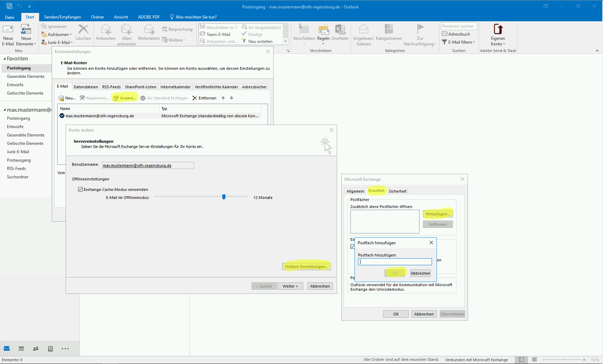The width and height of the screenshot is (603, 364).
Task: Open the Adressbuch from the ribbon
Action: [x=456, y=34]
